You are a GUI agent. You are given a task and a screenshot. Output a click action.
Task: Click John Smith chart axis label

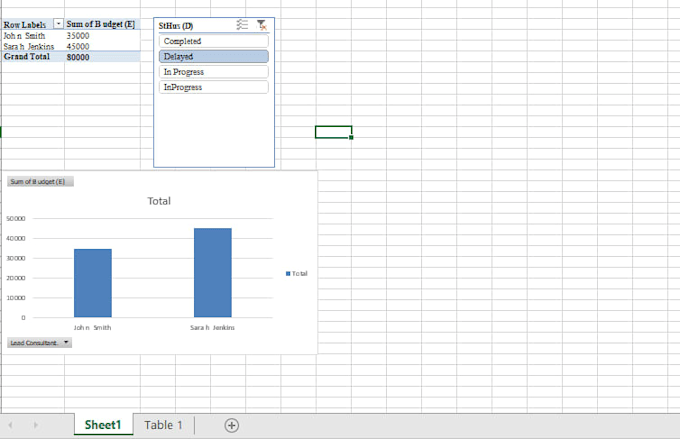tap(92, 328)
